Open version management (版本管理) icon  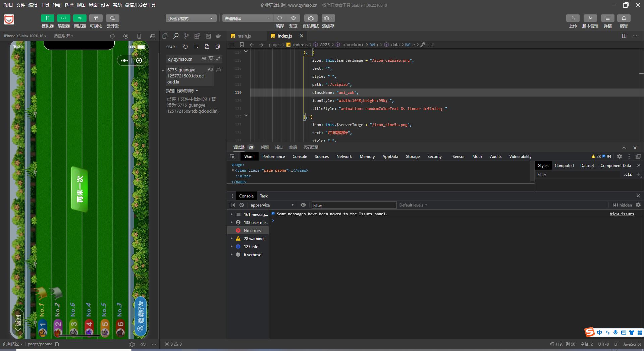[x=590, y=18]
